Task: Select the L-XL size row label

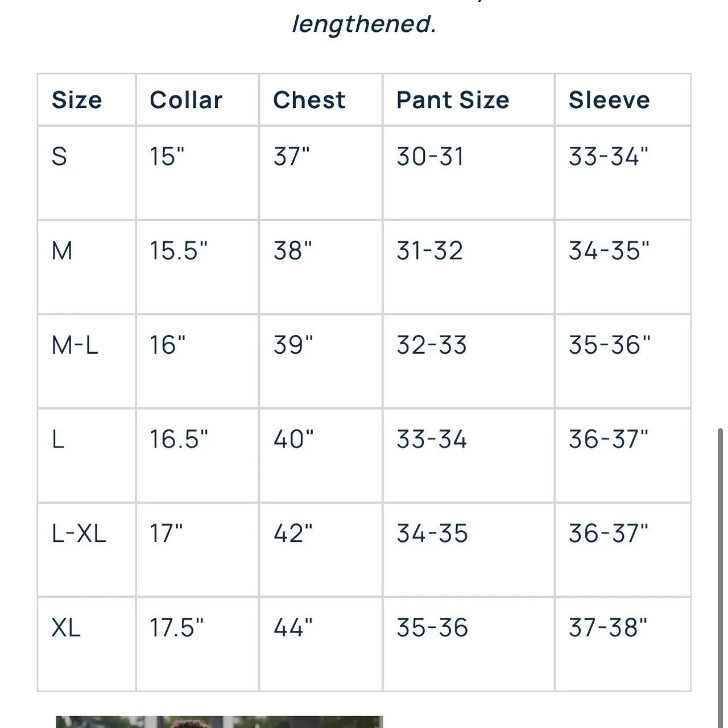Action: 78,533
